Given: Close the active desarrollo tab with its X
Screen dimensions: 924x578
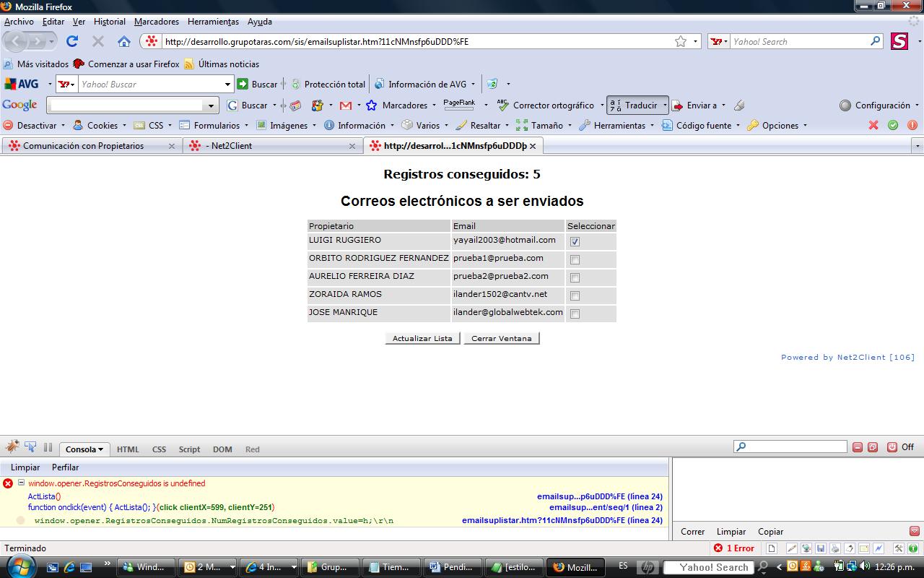Looking at the screenshot, I should click(x=533, y=146).
